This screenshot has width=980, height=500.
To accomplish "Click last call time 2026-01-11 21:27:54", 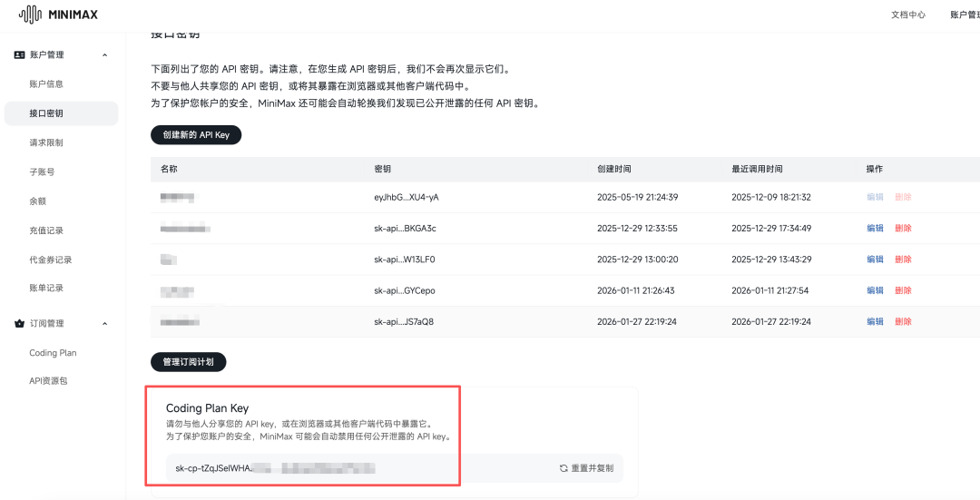I will 770,290.
